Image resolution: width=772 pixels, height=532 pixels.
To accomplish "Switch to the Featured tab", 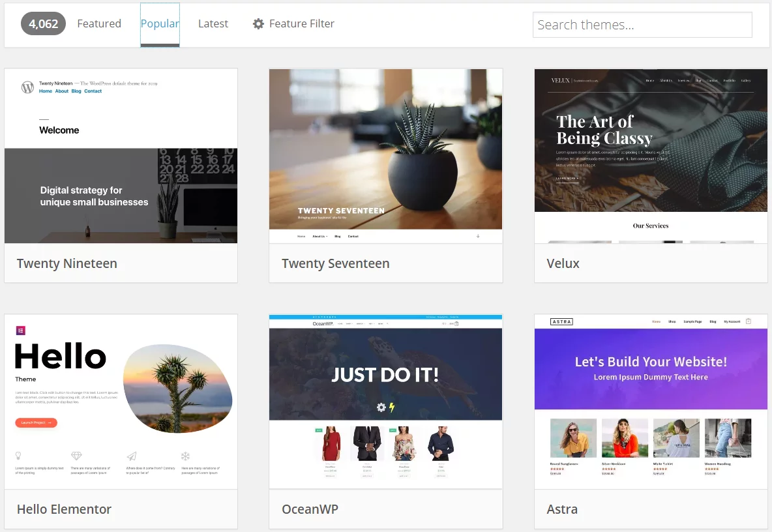I will click(x=99, y=23).
